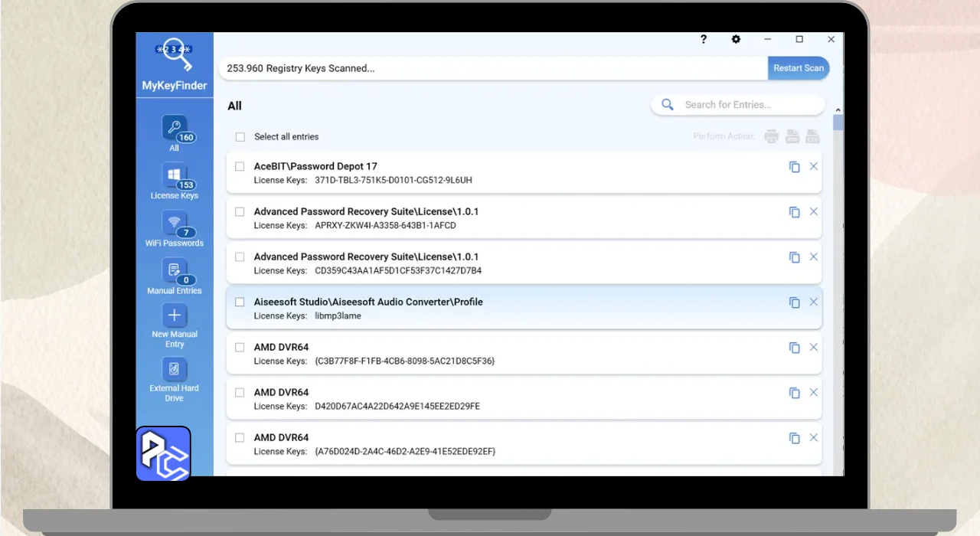Click the export to PDF icon

click(x=792, y=136)
